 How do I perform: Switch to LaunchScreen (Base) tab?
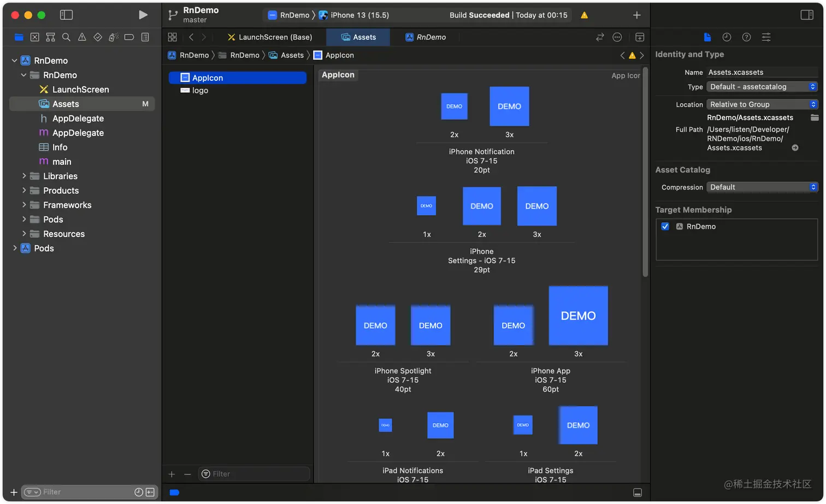pyautogui.click(x=269, y=37)
